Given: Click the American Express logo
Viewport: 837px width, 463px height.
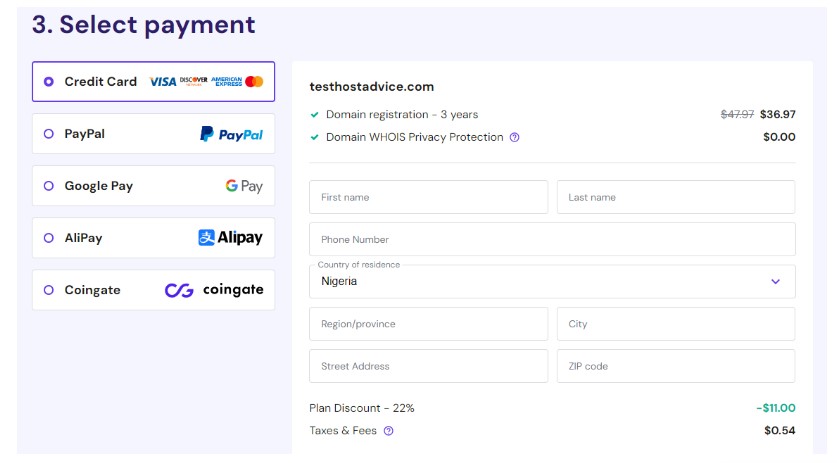Looking at the screenshot, I should point(226,81).
